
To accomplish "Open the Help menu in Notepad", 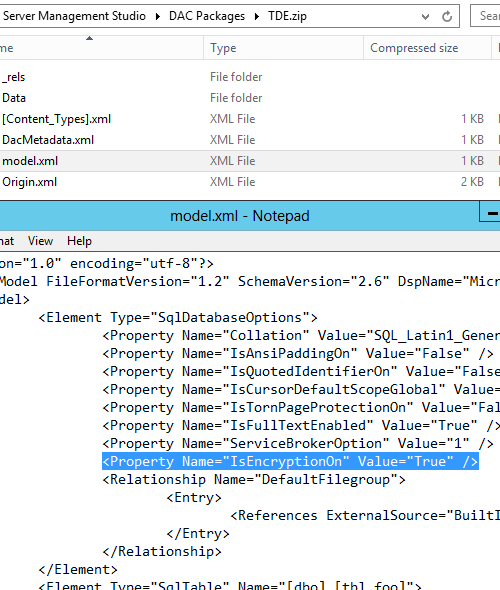I will (x=79, y=241).
